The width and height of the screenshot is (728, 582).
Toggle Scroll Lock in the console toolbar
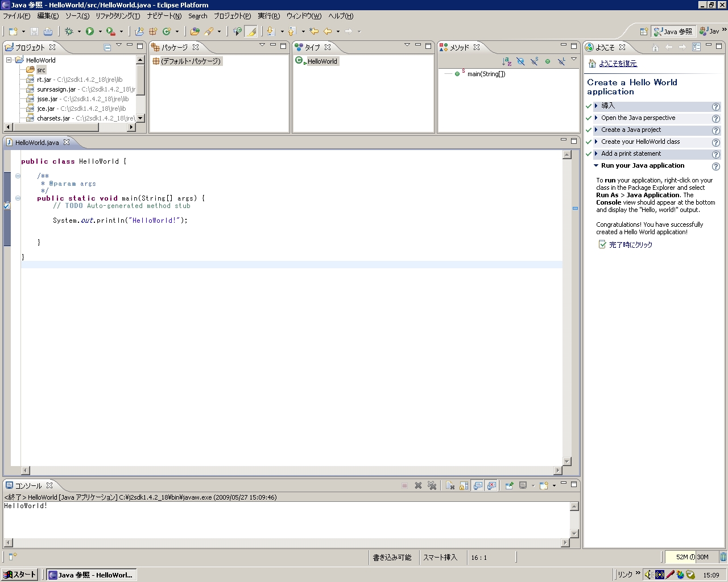(464, 486)
